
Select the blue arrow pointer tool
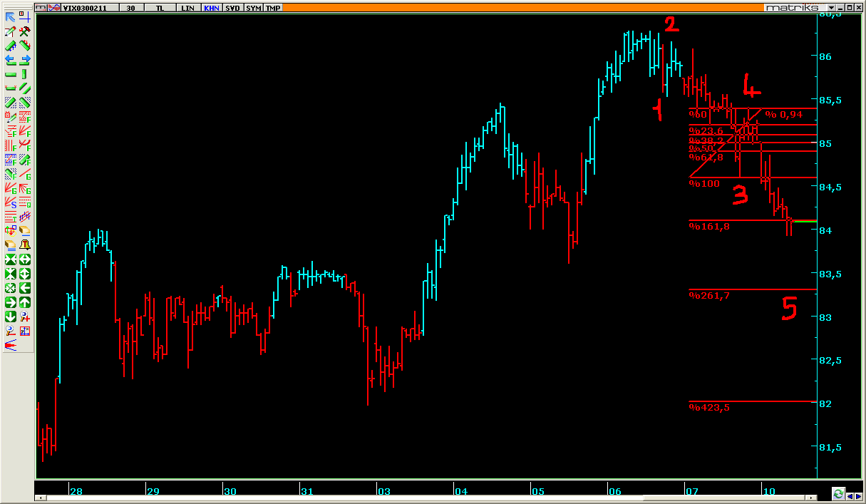[11, 17]
